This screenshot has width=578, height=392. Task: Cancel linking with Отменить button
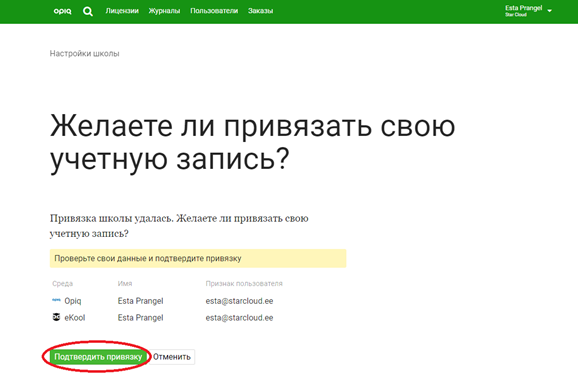tap(172, 357)
